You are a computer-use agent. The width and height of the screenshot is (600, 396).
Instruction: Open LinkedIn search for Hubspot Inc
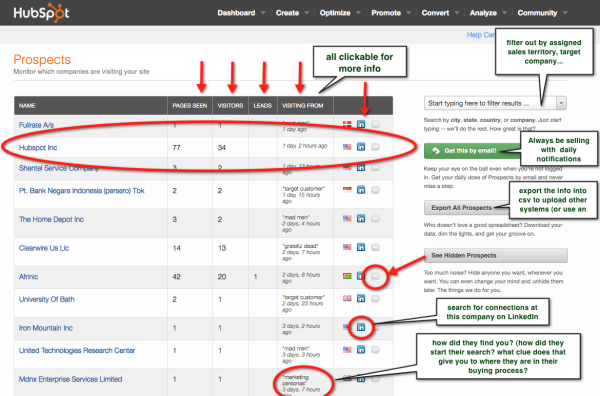pos(361,147)
